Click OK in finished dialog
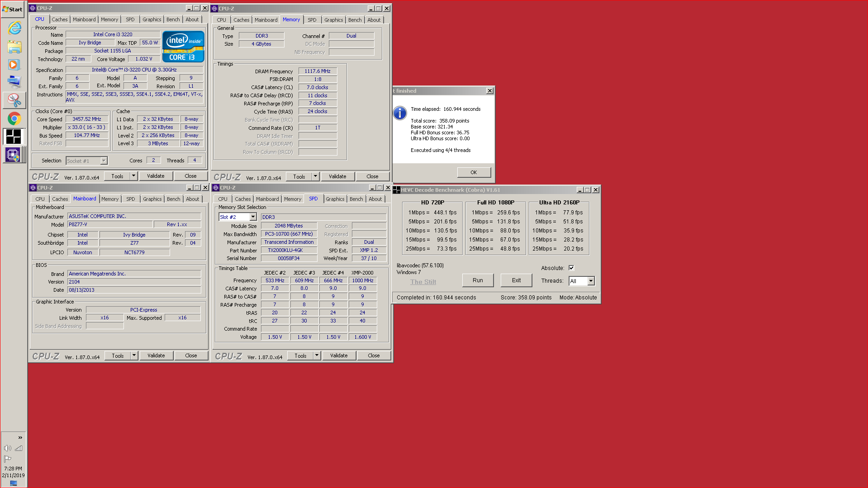The image size is (868, 488). click(x=474, y=172)
